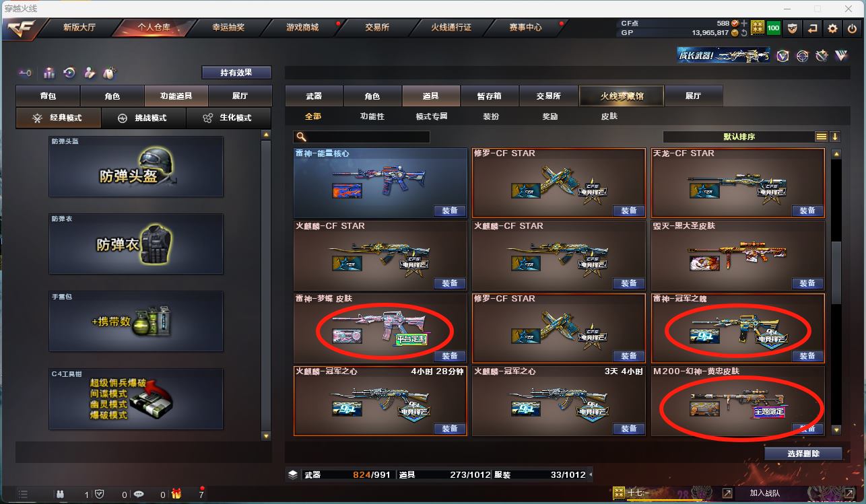Click the dog tag icon above 角色 tab
Image resolution: width=866 pixels, height=504 pixels.
109,73
